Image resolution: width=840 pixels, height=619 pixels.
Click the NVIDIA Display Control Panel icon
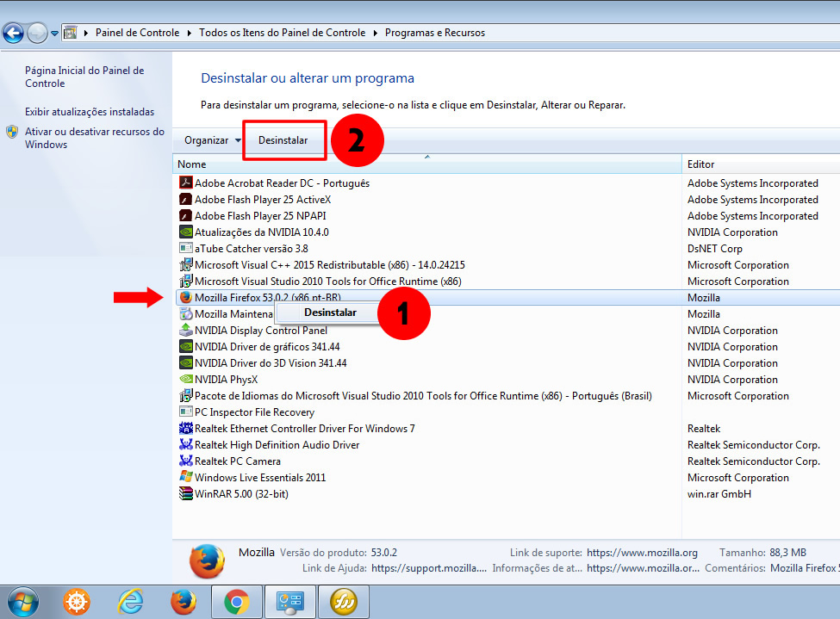[x=185, y=330]
